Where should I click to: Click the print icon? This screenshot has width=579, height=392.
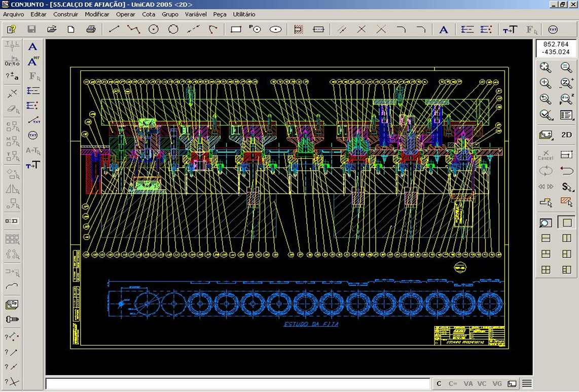(x=91, y=29)
